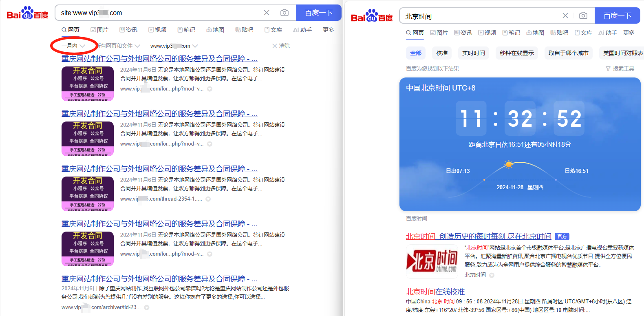644x316 pixels.
Task: Click the sun icon on the sunrise curve
Action: click(508, 164)
